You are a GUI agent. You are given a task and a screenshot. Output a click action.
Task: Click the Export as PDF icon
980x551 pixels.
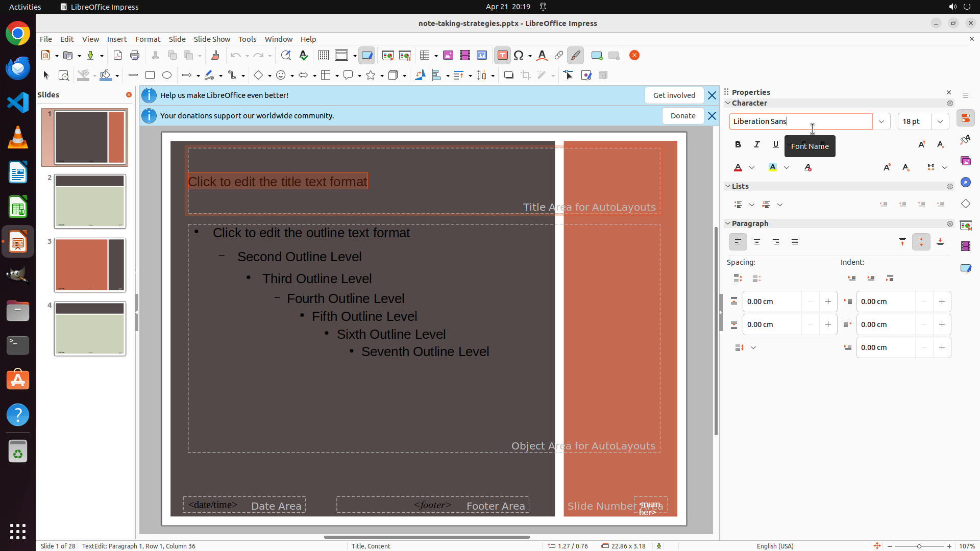118,56
